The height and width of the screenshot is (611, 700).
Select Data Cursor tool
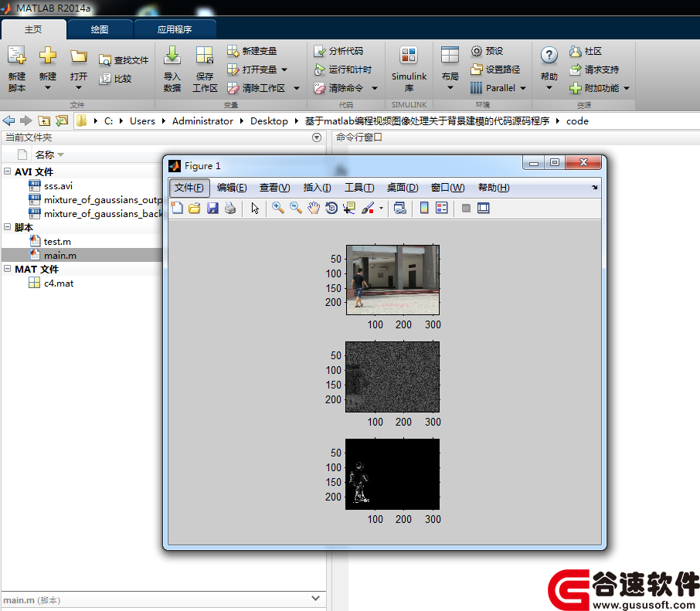click(x=348, y=208)
